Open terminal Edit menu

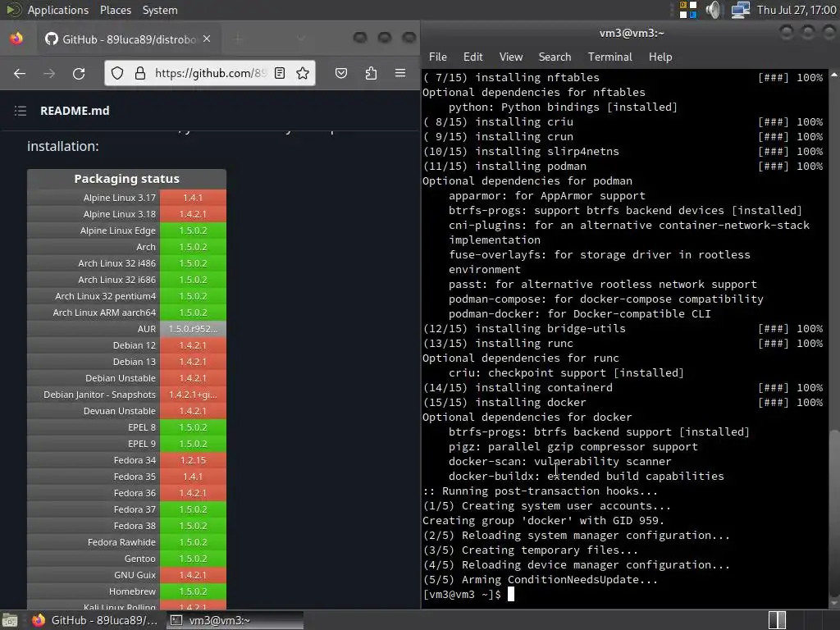tap(473, 57)
